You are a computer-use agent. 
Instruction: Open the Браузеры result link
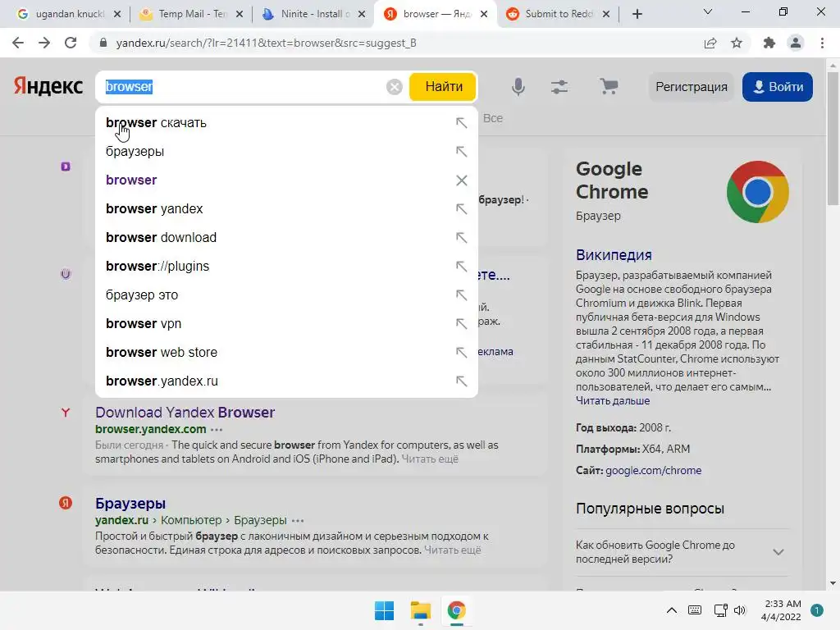(130, 504)
